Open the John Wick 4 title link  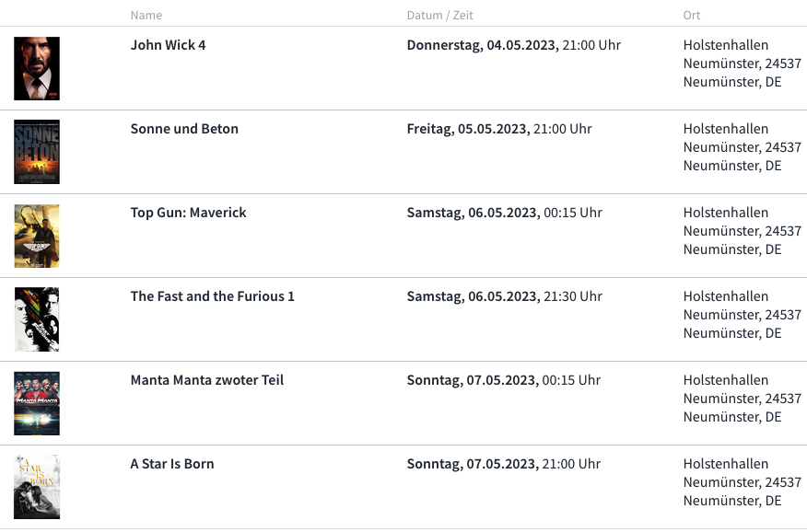click(168, 45)
